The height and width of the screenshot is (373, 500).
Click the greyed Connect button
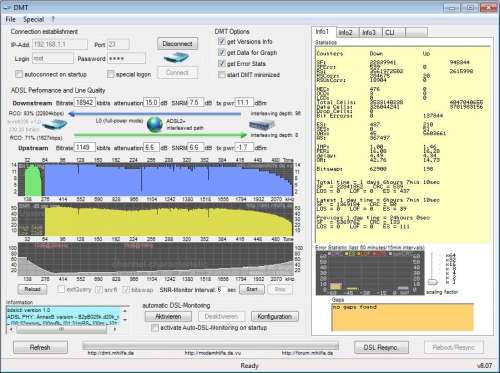177,72
